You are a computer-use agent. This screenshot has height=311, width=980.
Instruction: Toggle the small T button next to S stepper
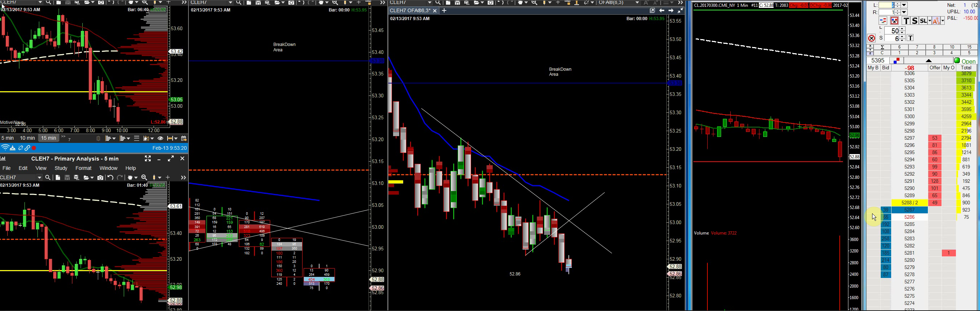click(x=910, y=38)
